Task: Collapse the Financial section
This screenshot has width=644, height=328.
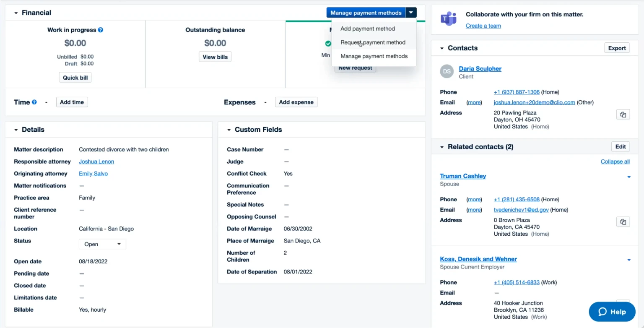Action: coord(16,12)
